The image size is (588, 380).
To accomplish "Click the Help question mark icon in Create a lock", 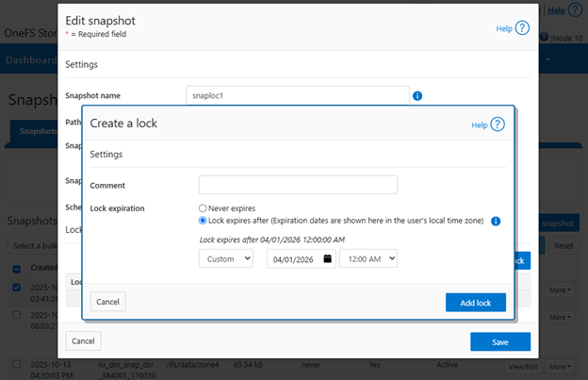I will (x=498, y=124).
